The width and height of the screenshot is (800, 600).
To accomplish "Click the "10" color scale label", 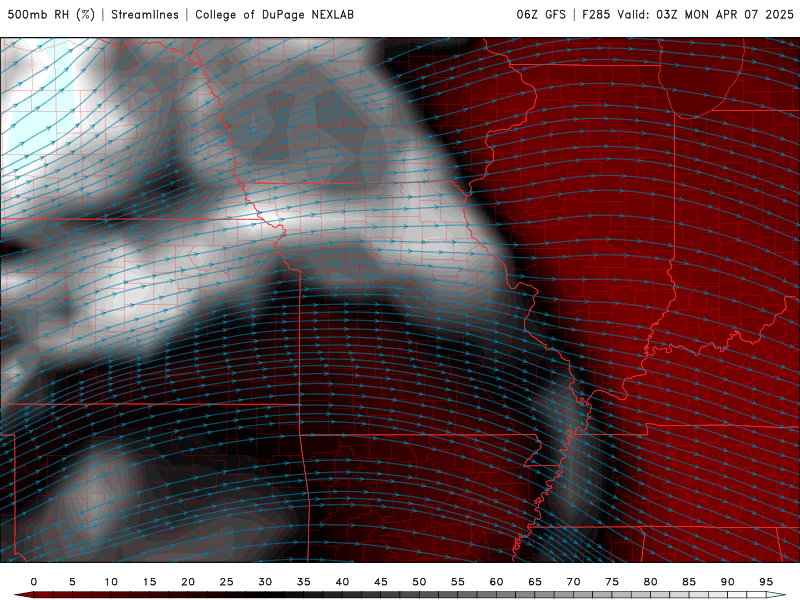I will 111,582.
